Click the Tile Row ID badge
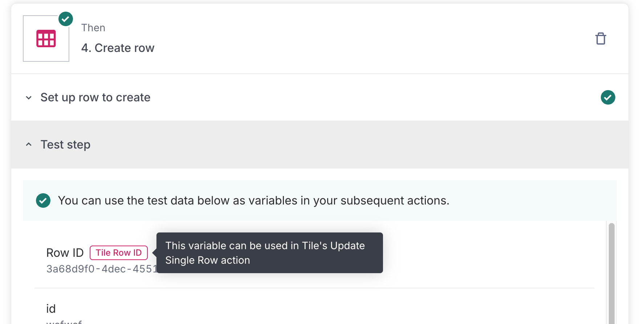The height and width of the screenshot is (324, 644). coord(119,253)
